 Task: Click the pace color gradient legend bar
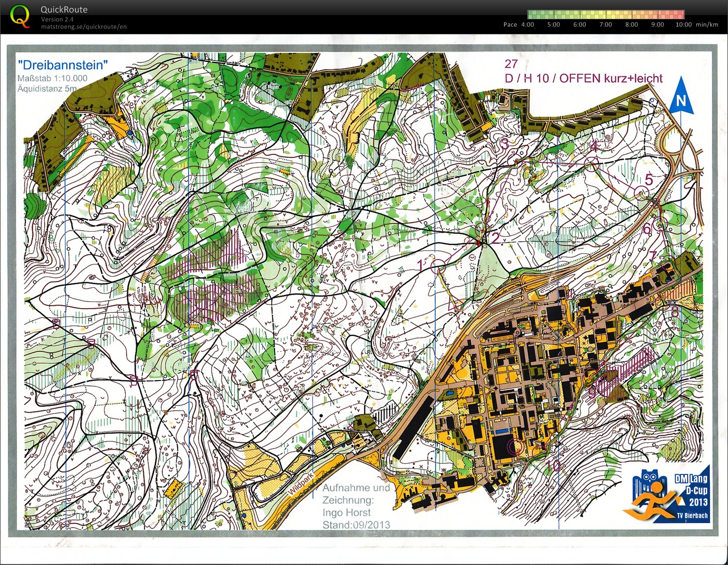605,15
